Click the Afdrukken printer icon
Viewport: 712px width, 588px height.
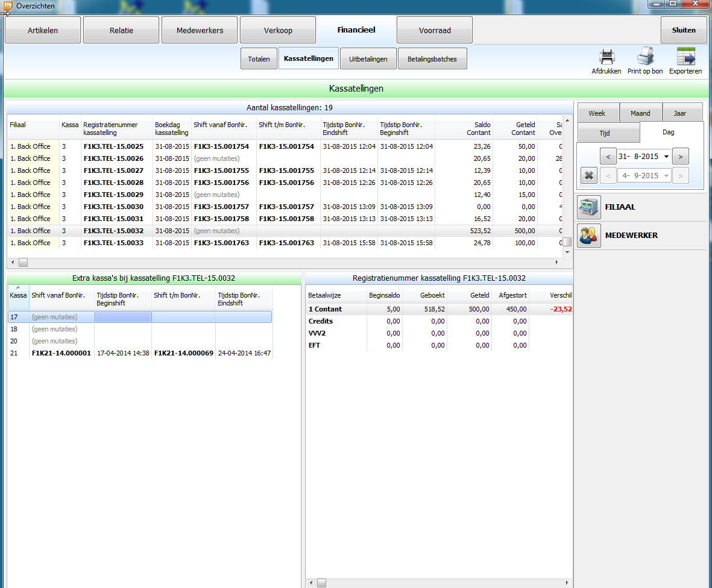(606, 57)
